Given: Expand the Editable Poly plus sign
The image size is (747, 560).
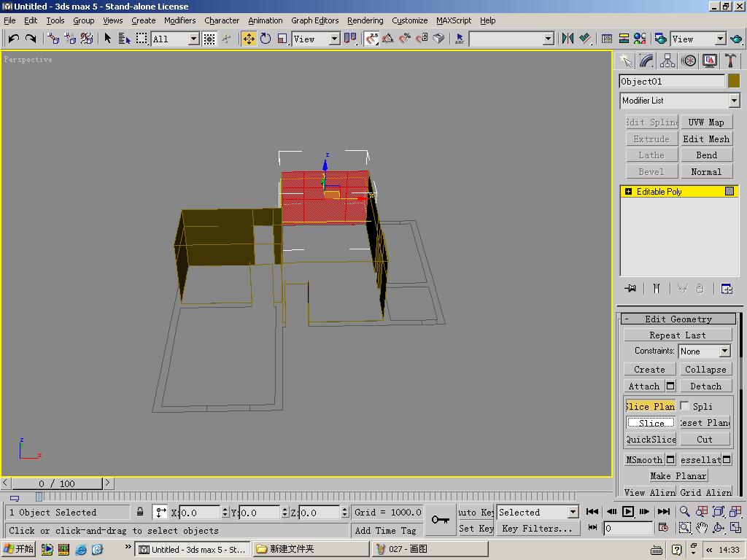Looking at the screenshot, I should [628, 192].
